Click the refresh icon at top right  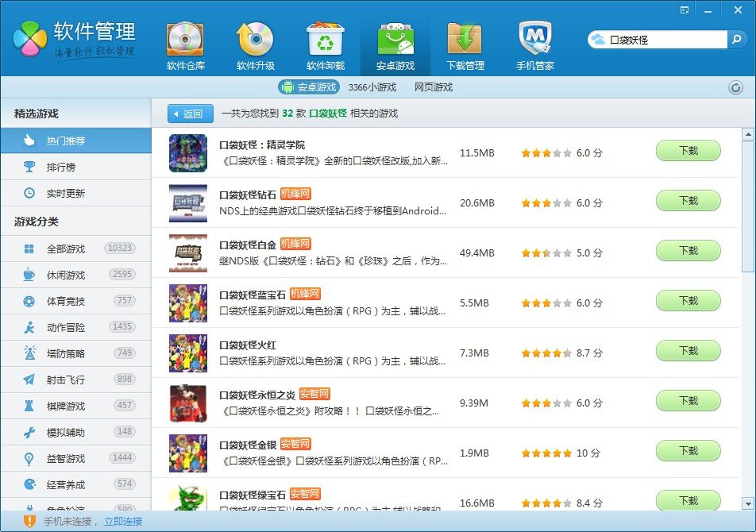tap(735, 87)
